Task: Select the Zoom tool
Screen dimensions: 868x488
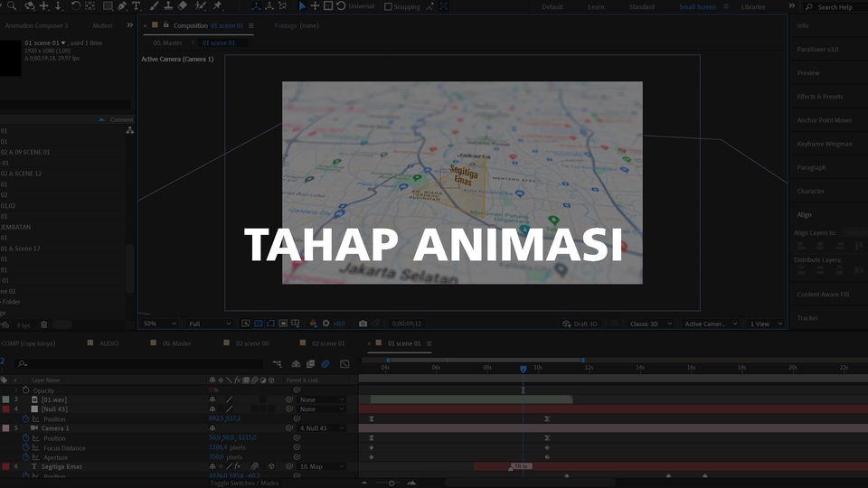Action: [12, 6]
